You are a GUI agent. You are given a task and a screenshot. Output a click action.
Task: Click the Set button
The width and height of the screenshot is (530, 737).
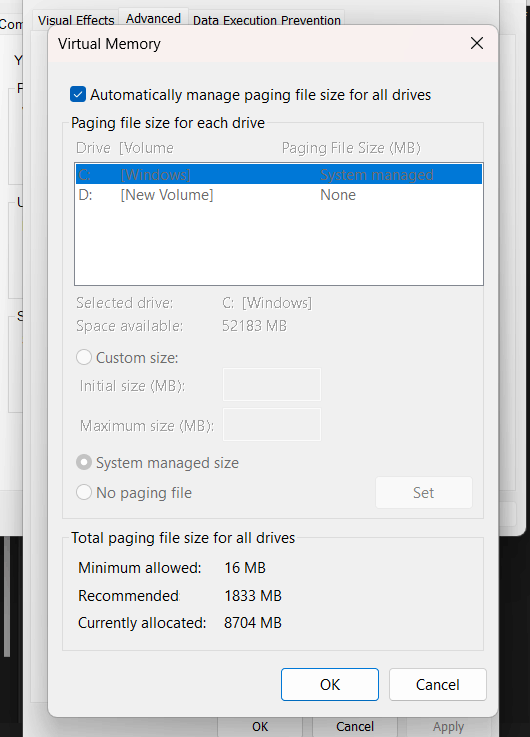pos(424,493)
